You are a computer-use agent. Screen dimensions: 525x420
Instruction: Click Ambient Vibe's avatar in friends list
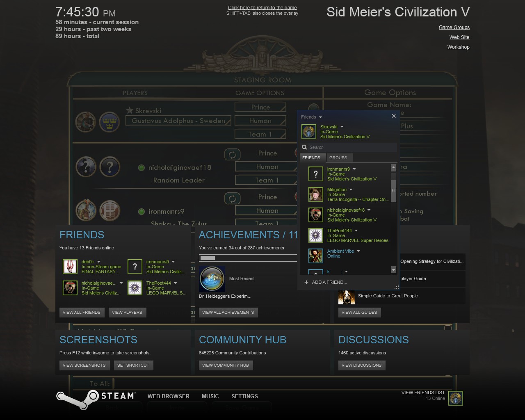pyautogui.click(x=315, y=256)
